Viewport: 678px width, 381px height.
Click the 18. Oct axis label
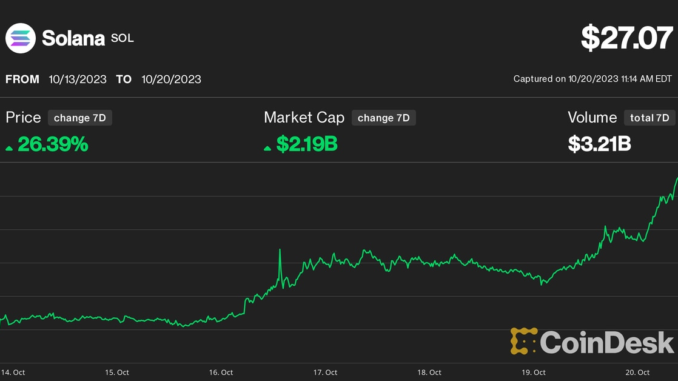(x=429, y=372)
